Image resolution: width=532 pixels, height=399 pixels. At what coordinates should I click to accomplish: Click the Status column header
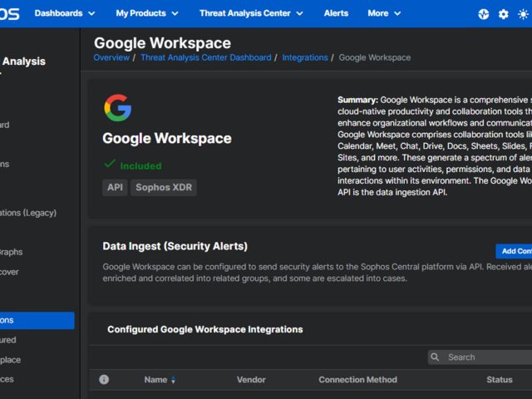500,380
